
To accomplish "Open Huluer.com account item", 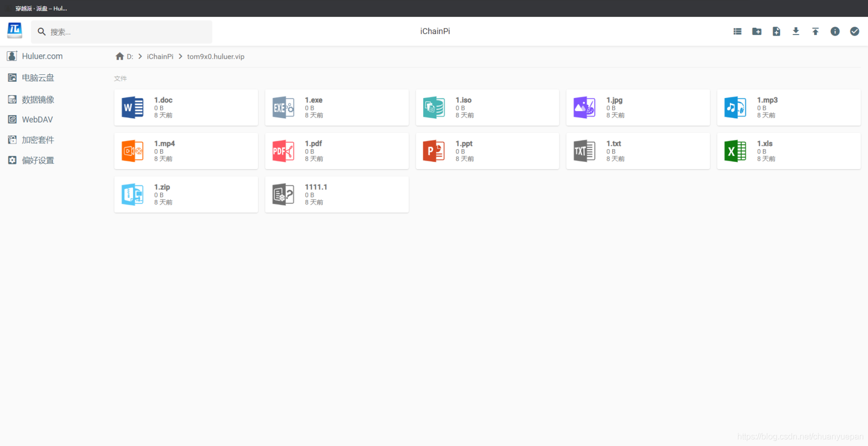I will (x=35, y=56).
